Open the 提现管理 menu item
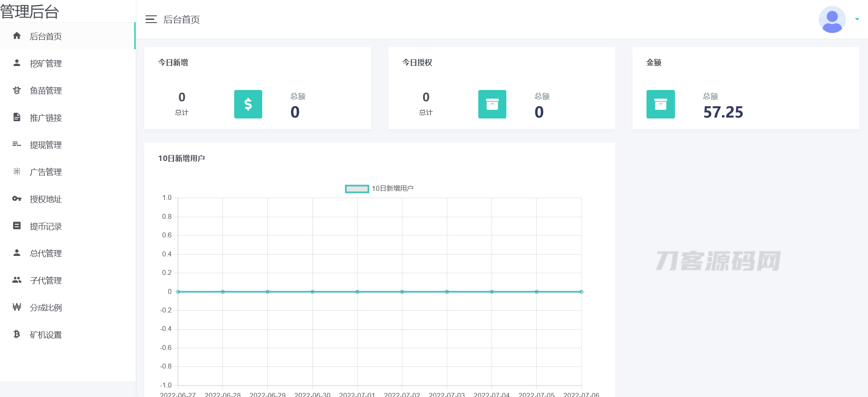Image resolution: width=868 pixels, height=397 pixels. coord(46,145)
